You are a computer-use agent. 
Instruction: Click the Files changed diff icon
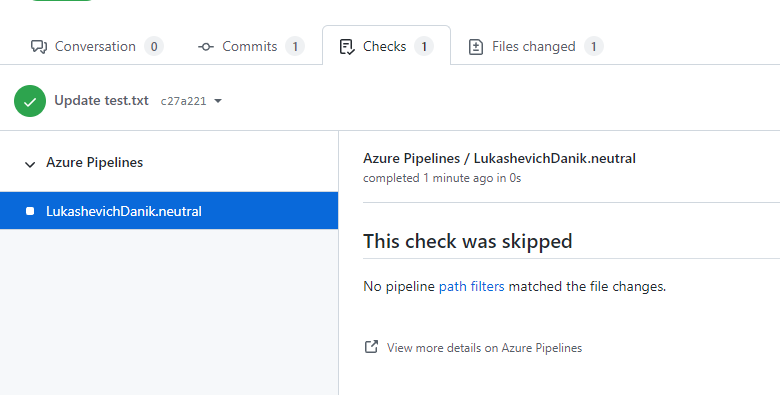(x=476, y=47)
